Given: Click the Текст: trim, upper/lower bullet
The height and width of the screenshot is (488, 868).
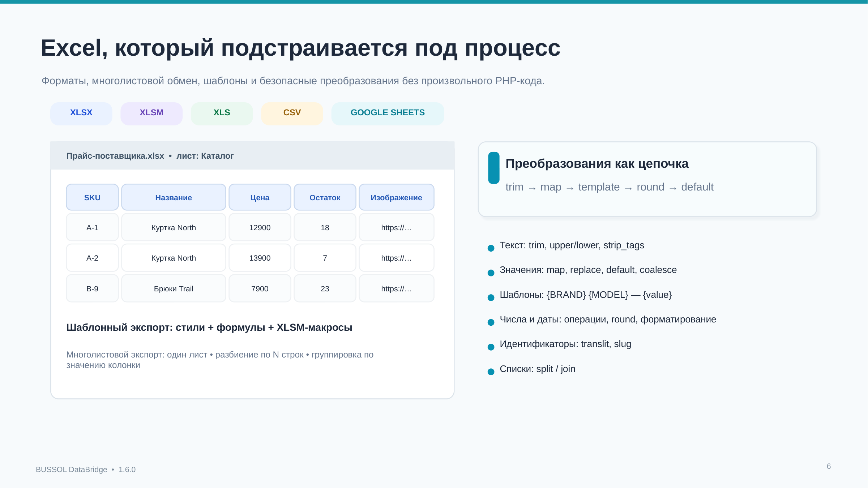Looking at the screenshot, I should (572, 245).
